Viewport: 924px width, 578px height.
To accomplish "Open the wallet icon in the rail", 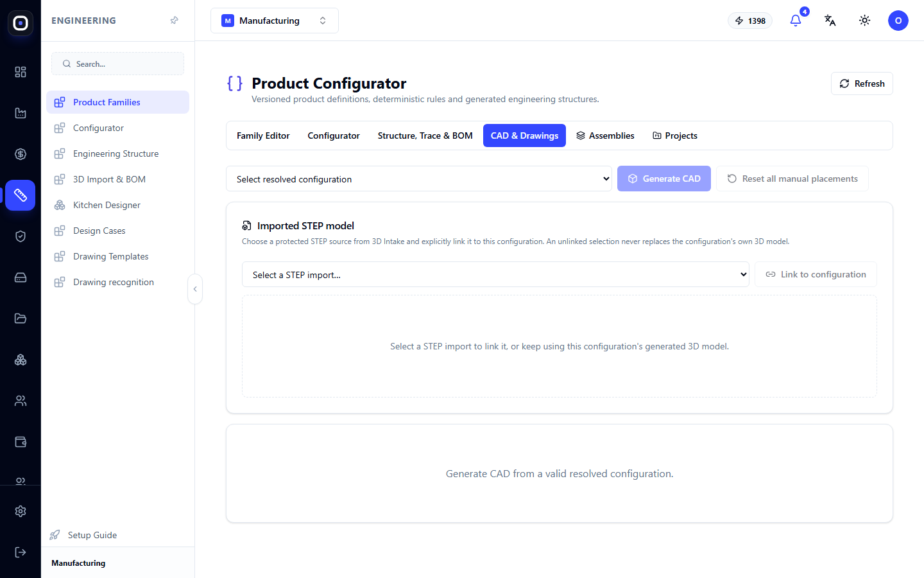I will pos(21,442).
